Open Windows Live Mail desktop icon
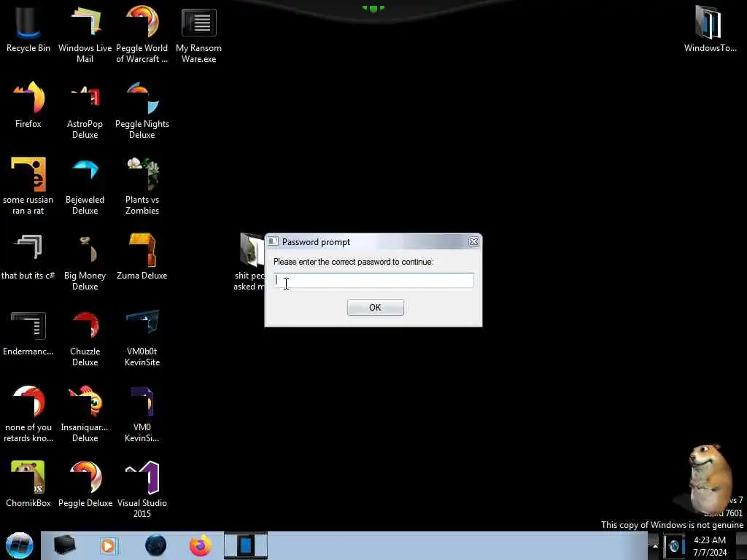This screenshot has width=747, height=560. pos(85,35)
